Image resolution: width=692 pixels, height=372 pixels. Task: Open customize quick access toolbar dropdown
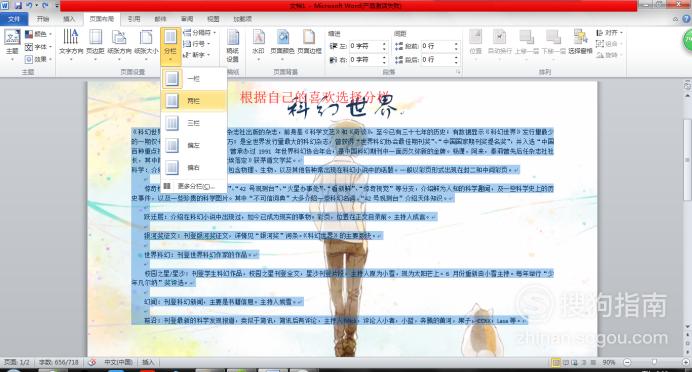pos(57,6)
